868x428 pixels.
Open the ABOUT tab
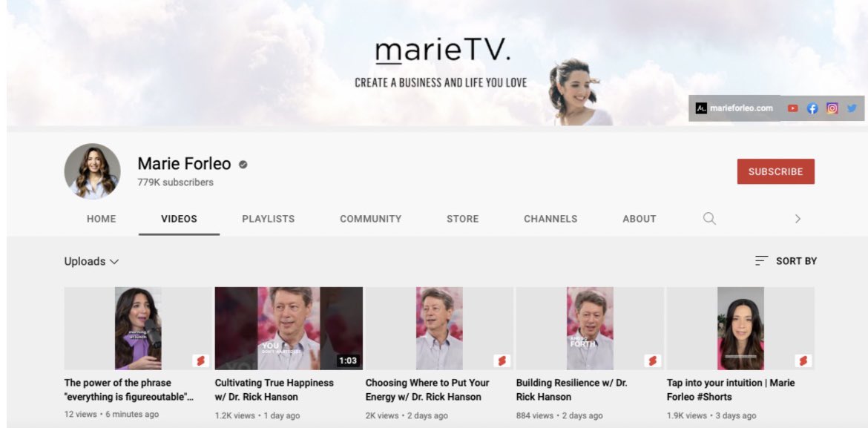(x=640, y=219)
